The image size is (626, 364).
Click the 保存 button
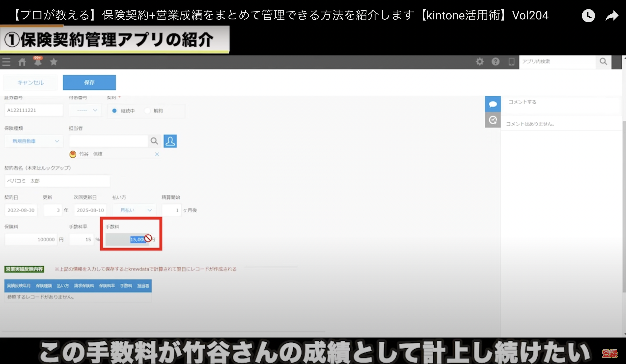(89, 82)
